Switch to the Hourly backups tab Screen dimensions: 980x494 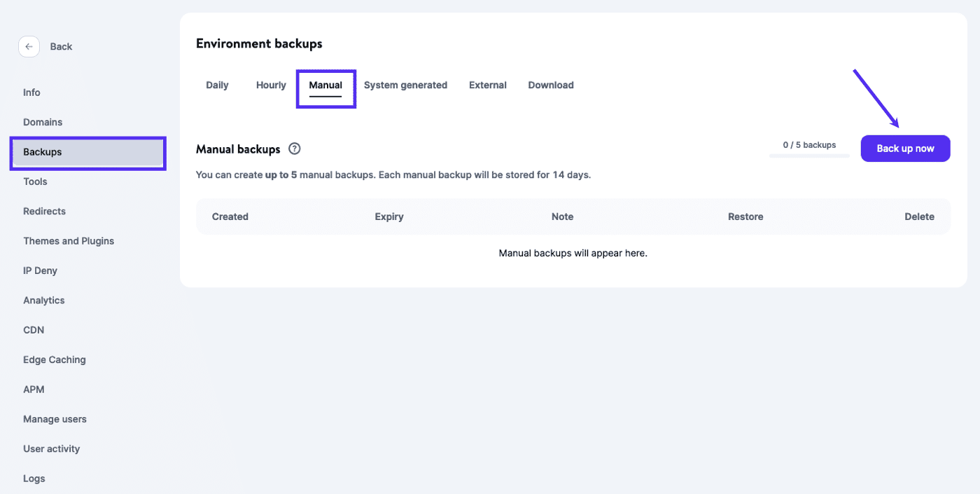(270, 85)
